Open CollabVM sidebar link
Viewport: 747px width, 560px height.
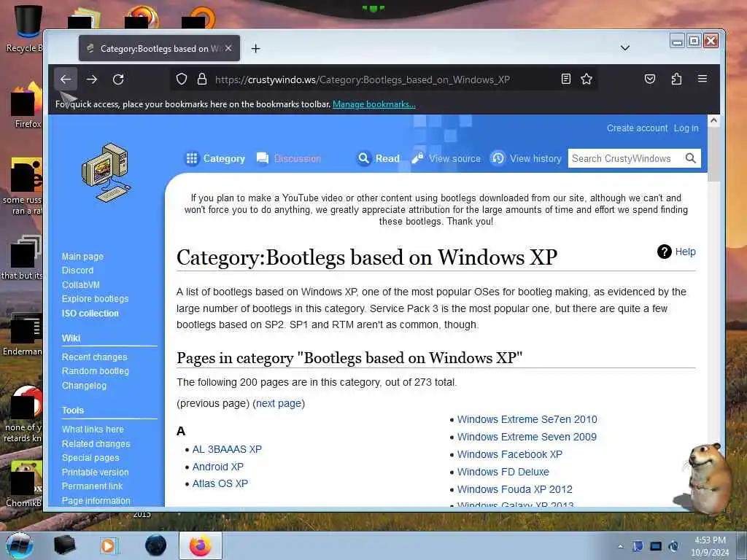point(80,285)
